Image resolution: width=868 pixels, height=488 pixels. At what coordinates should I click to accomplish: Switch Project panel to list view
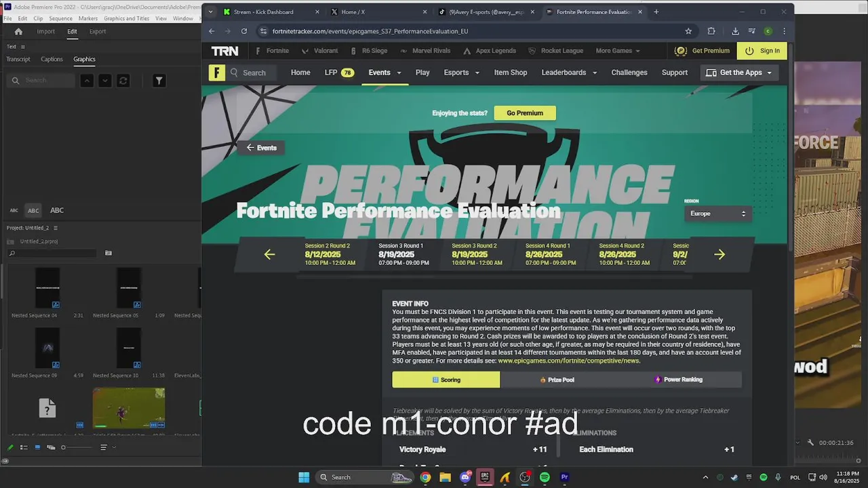point(24,447)
